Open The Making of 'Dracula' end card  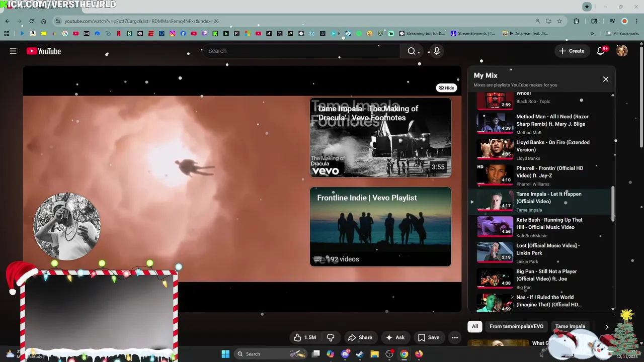click(380, 137)
